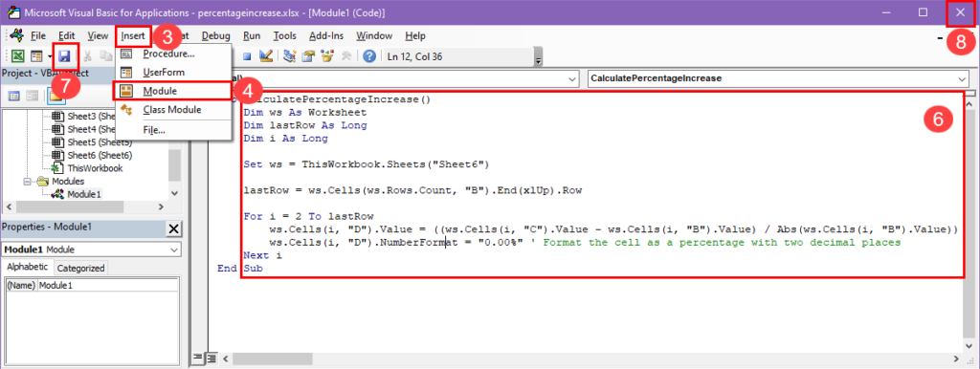Click the Cut scissors toolbar icon
The image size is (980, 369).
(x=88, y=56)
